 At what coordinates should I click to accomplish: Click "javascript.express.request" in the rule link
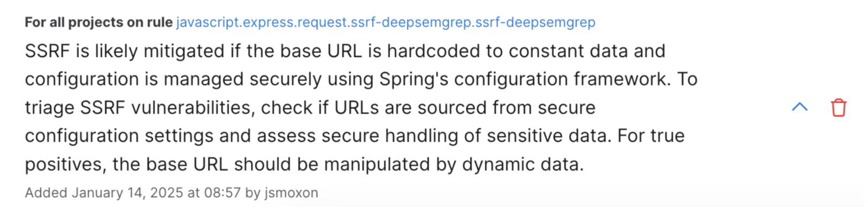click(262, 22)
